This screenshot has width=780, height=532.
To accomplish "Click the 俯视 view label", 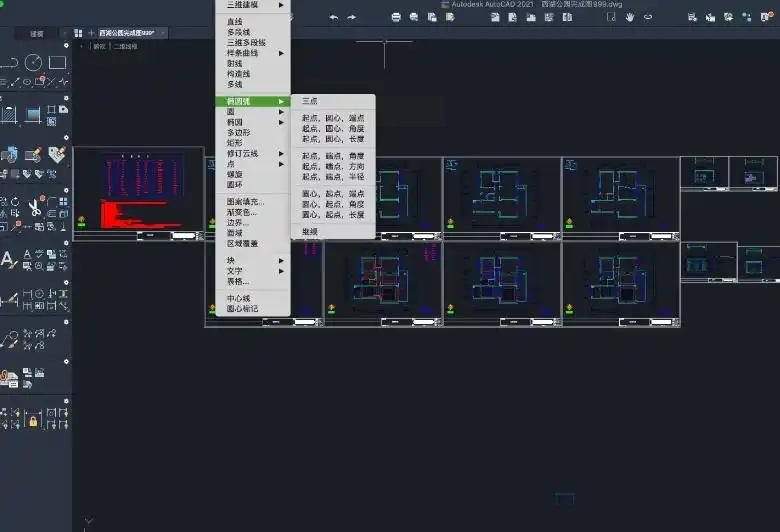I will (x=99, y=46).
